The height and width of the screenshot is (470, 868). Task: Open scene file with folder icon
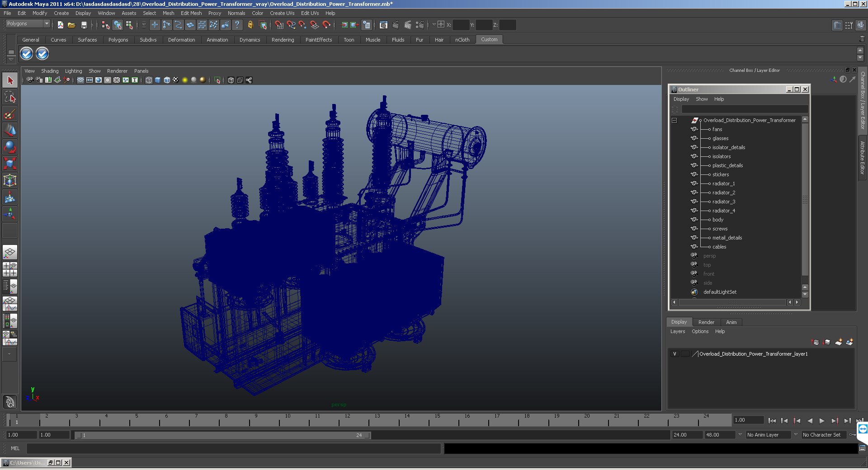[x=71, y=25]
